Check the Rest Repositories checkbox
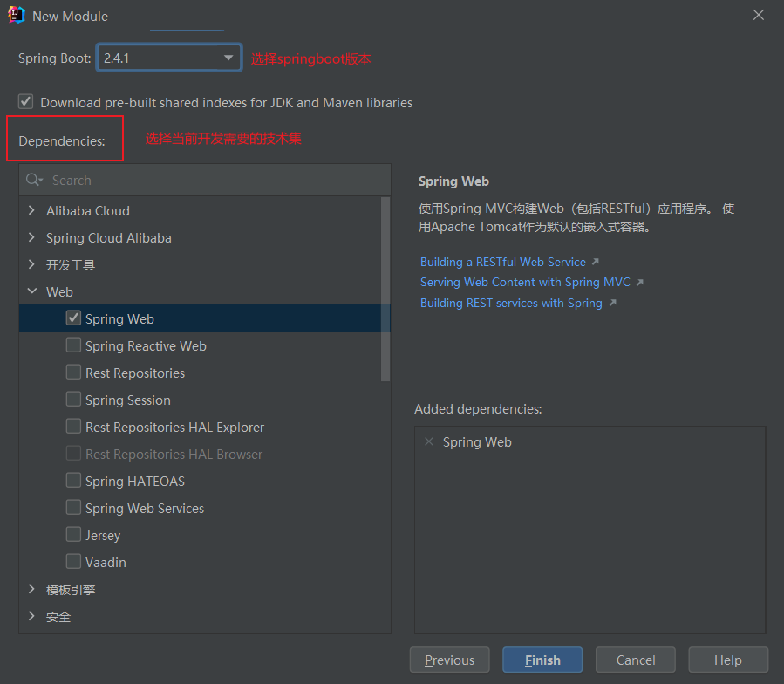 pos(73,372)
